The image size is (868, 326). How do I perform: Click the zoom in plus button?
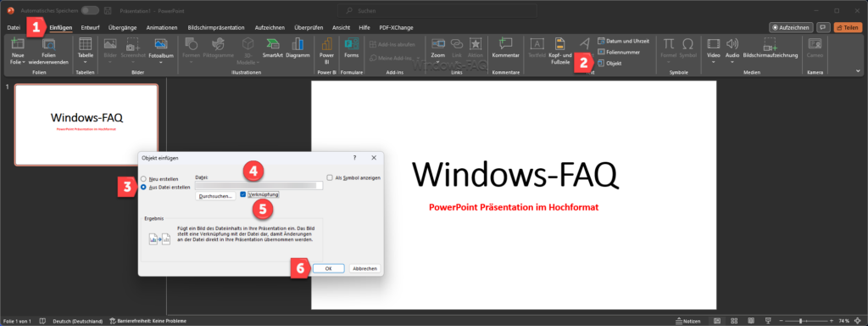pyautogui.click(x=831, y=321)
